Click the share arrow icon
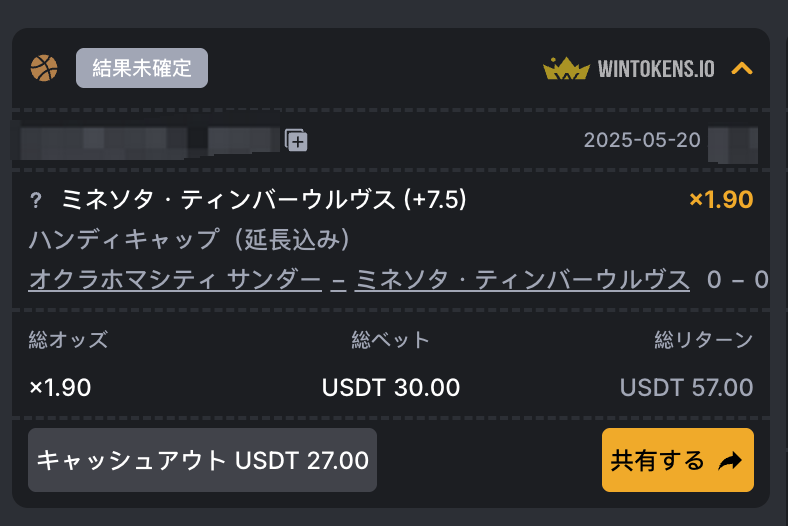 tap(730, 460)
